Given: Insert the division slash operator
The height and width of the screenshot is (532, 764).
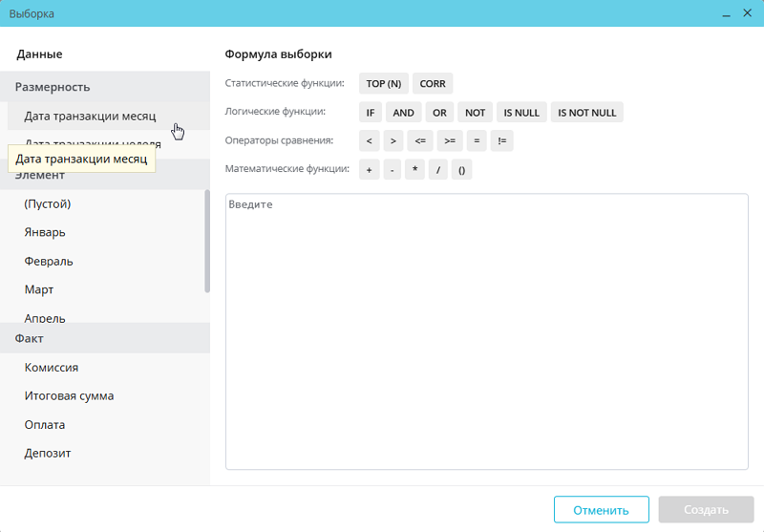Looking at the screenshot, I should [438, 170].
